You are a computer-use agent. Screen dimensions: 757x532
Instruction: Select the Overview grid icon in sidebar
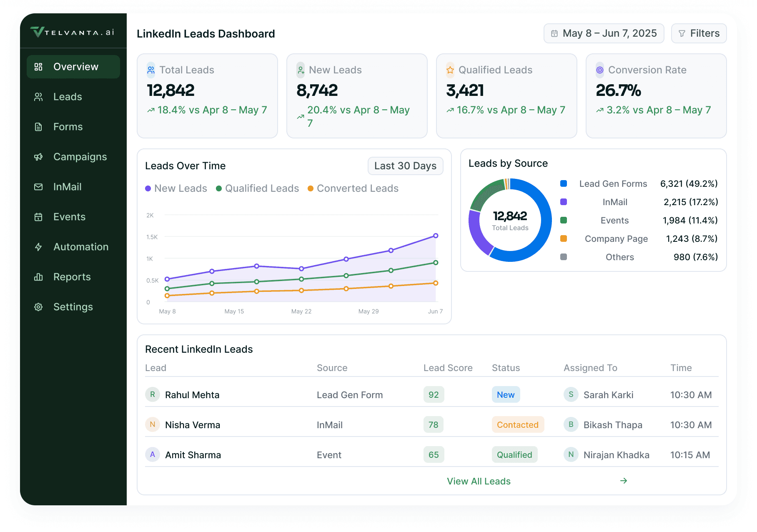pyautogui.click(x=38, y=67)
